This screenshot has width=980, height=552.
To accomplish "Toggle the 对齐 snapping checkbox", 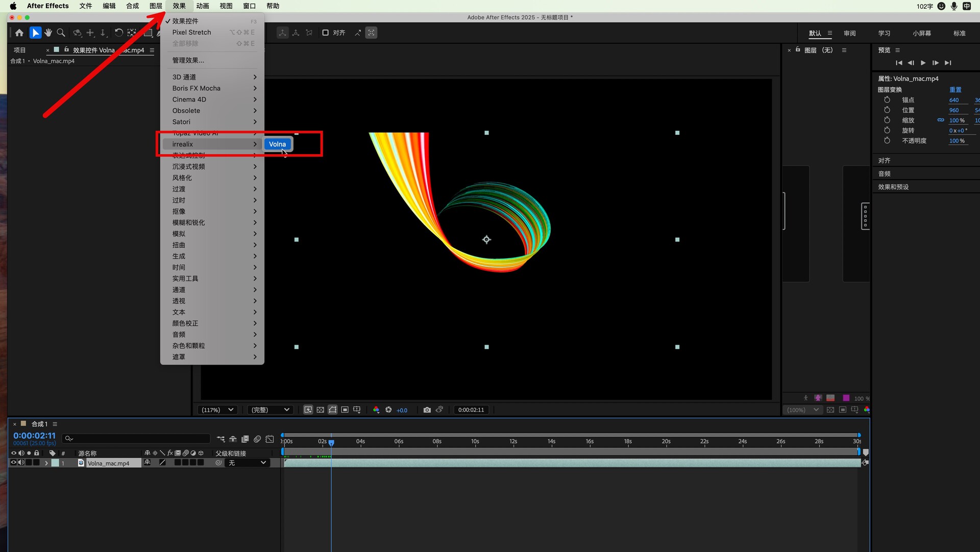I will 325,33.
